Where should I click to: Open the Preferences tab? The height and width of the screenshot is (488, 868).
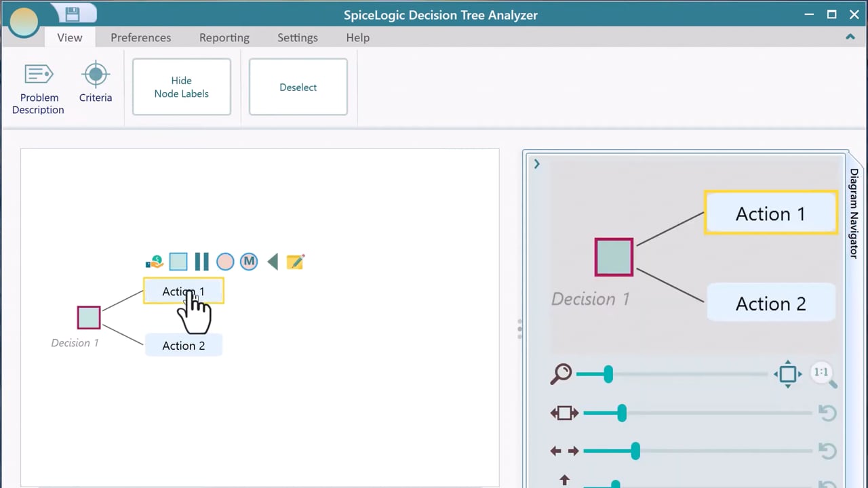[x=141, y=38]
